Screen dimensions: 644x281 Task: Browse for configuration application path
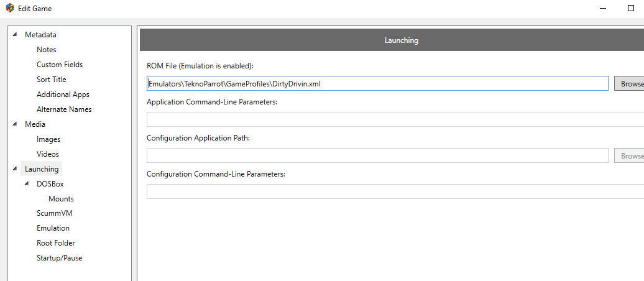click(629, 155)
